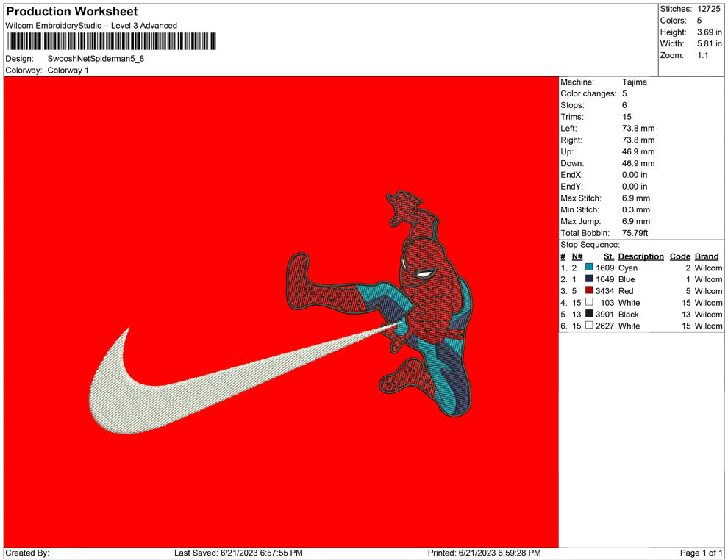Click the 'Up:' label
This screenshot has height=560, width=728.
click(567, 151)
